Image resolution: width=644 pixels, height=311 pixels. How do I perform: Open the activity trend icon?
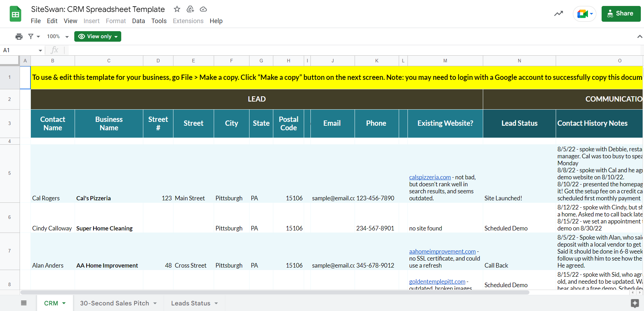click(x=559, y=14)
